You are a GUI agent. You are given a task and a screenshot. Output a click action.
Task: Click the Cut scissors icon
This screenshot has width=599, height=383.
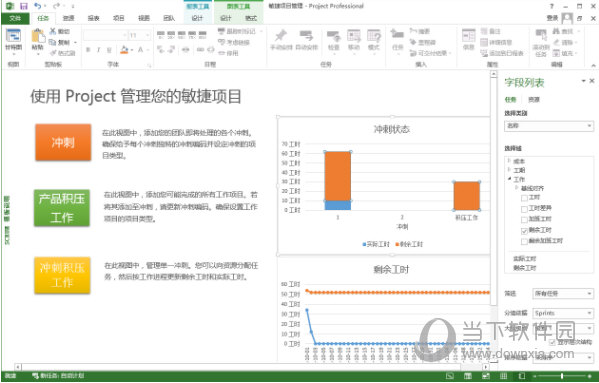click(x=53, y=31)
